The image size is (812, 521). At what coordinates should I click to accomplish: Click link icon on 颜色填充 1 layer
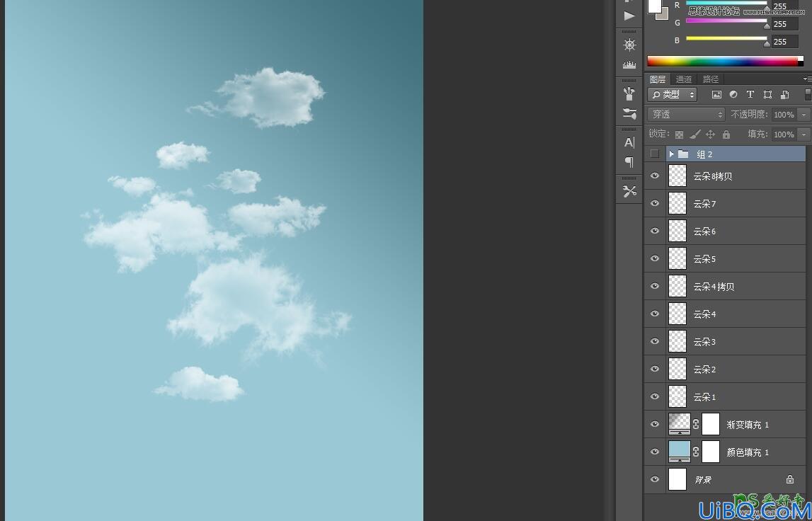[x=695, y=452]
